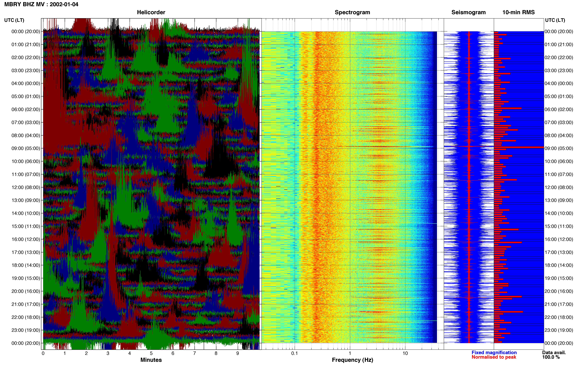Click the '10-min RMS' panel heading
This screenshot has width=588, height=368.
(518, 12)
